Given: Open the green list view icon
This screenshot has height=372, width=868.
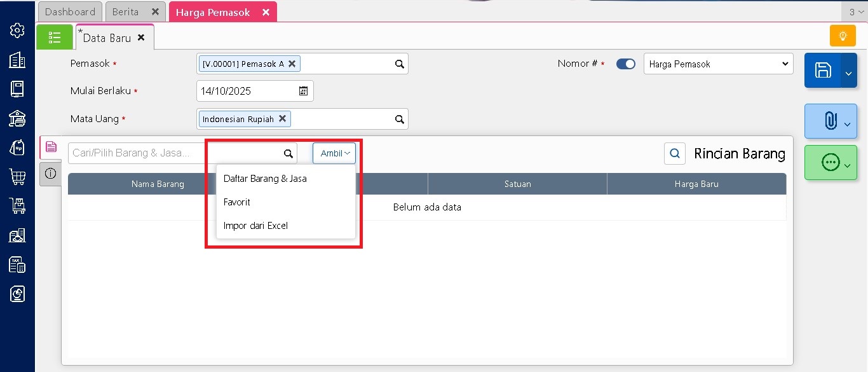Looking at the screenshot, I should point(55,38).
